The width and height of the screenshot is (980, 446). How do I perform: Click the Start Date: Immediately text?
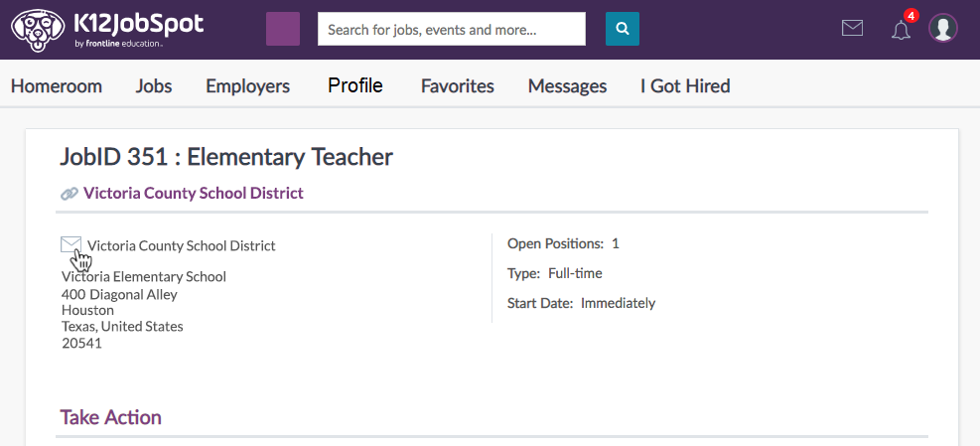click(581, 303)
